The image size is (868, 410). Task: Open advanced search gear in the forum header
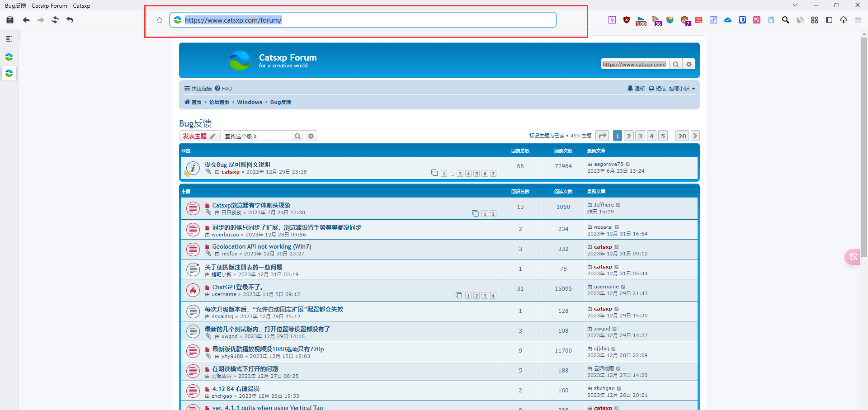(x=689, y=64)
